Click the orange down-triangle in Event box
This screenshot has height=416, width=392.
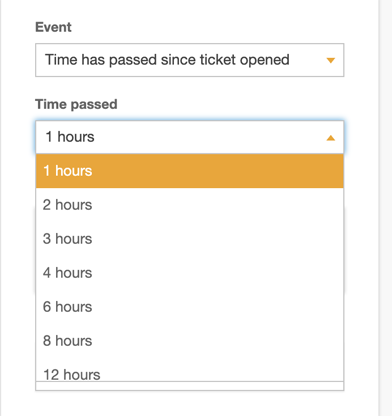coord(330,60)
